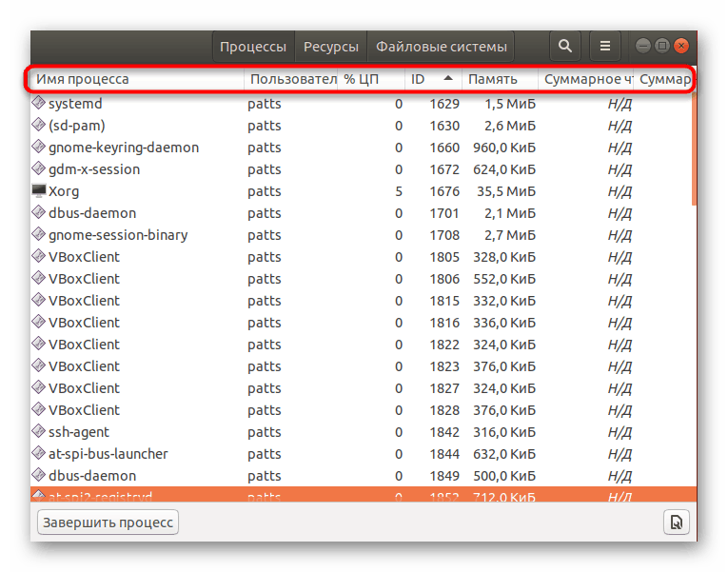Click memory value 960,0 КиБ

504,148
